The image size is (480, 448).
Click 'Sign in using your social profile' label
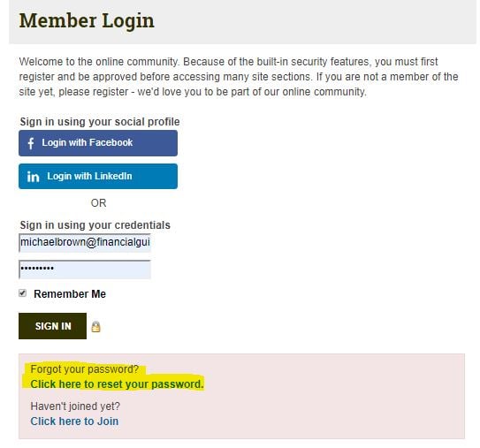pyautogui.click(x=100, y=122)
